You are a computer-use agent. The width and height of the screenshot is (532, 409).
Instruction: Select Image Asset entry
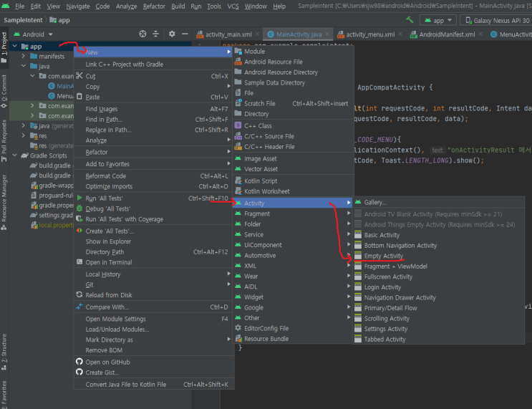click(293, 158)
